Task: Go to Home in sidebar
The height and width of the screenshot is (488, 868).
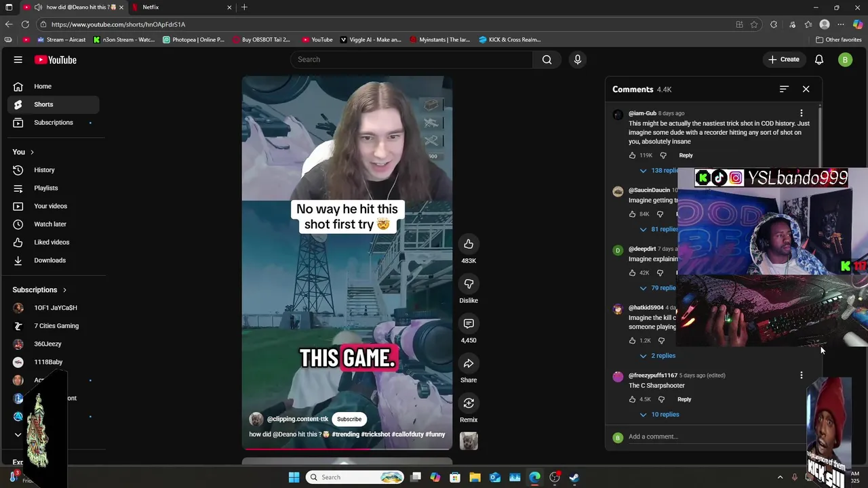Action: 53,86
